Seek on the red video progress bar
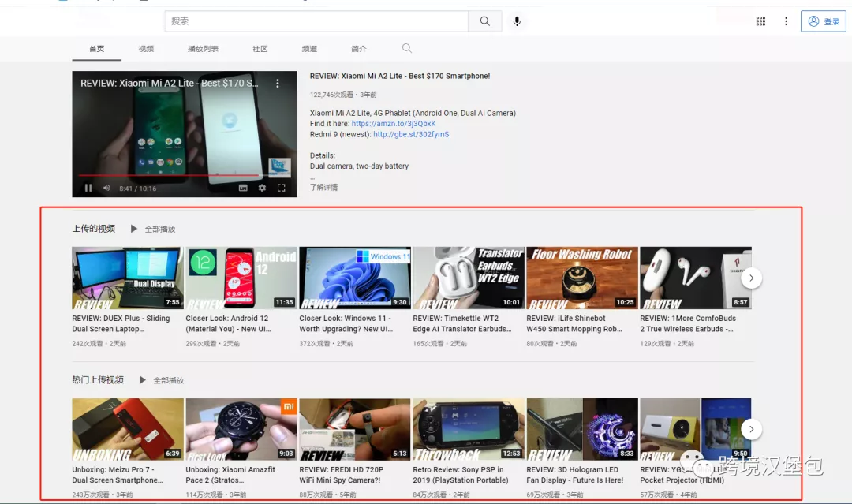852x504 pixels. coord(170,175)
